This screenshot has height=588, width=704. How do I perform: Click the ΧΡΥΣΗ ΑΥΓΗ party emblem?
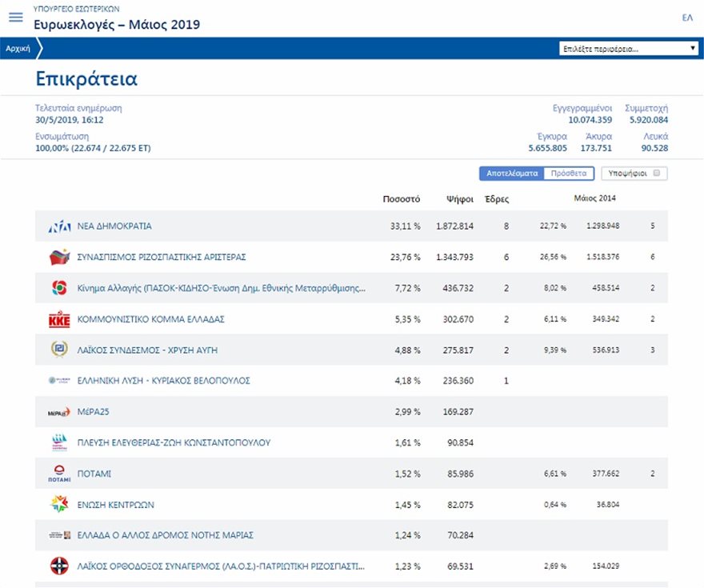60,350
